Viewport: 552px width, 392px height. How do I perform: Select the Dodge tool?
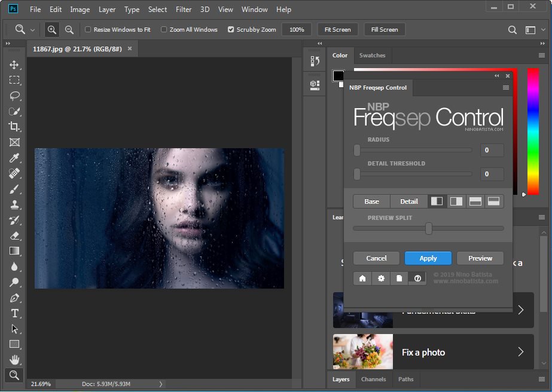(14, 282)
